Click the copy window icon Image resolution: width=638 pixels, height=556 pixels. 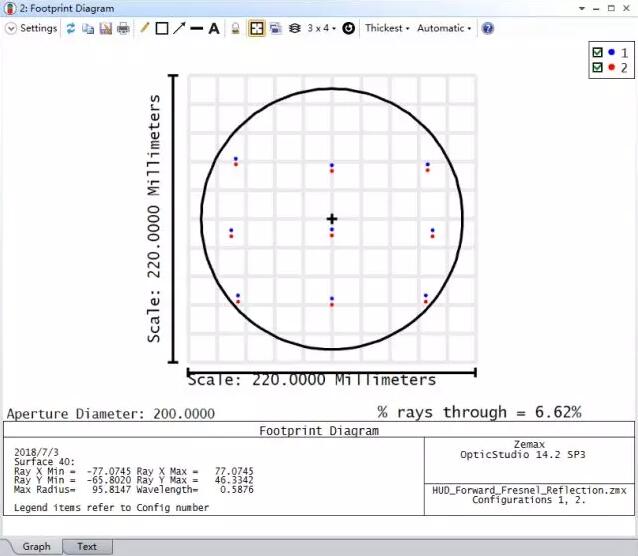(x=88, y=28)
